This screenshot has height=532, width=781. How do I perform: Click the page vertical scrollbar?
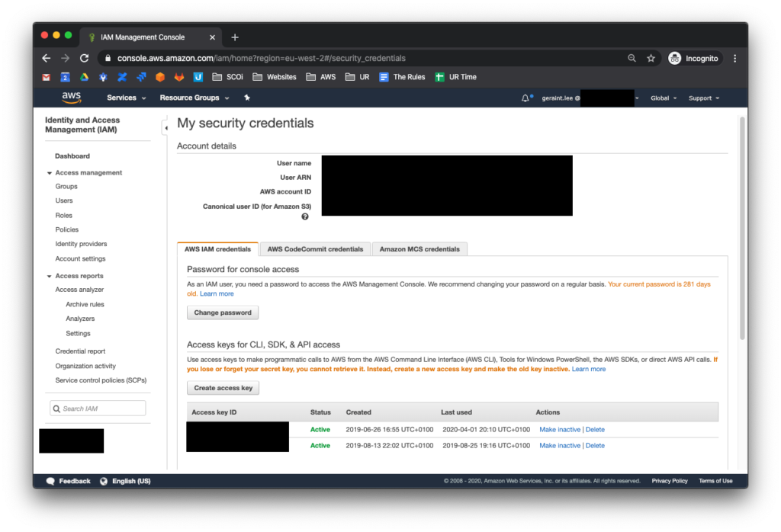coord(742,228)
